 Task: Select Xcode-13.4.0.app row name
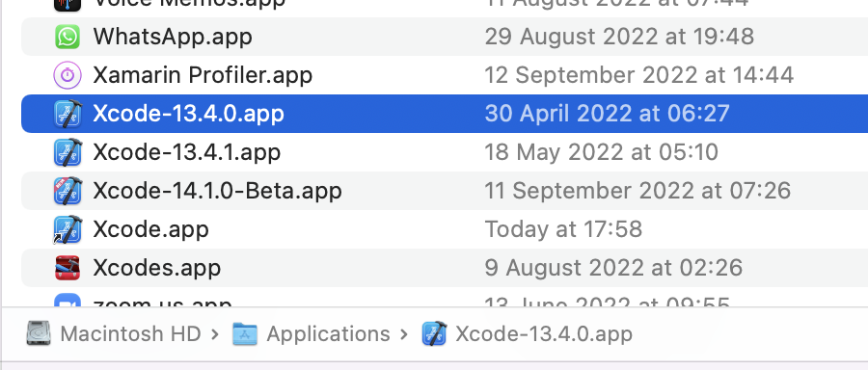[188, 114]
